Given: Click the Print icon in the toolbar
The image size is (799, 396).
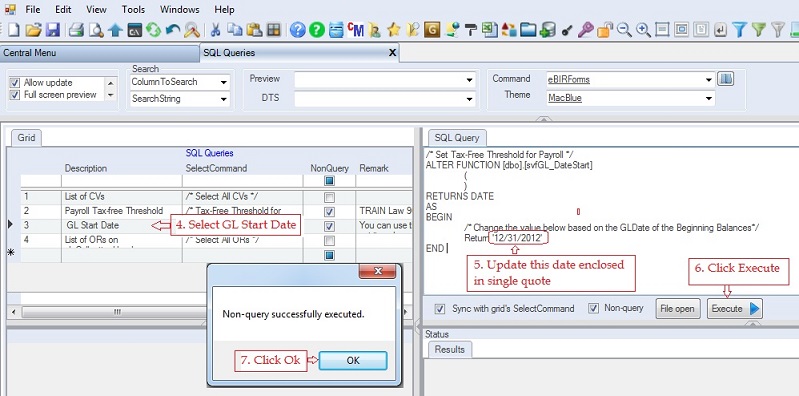Looking at the screenshot, I should pyautogui.click(x=76, y=30).
